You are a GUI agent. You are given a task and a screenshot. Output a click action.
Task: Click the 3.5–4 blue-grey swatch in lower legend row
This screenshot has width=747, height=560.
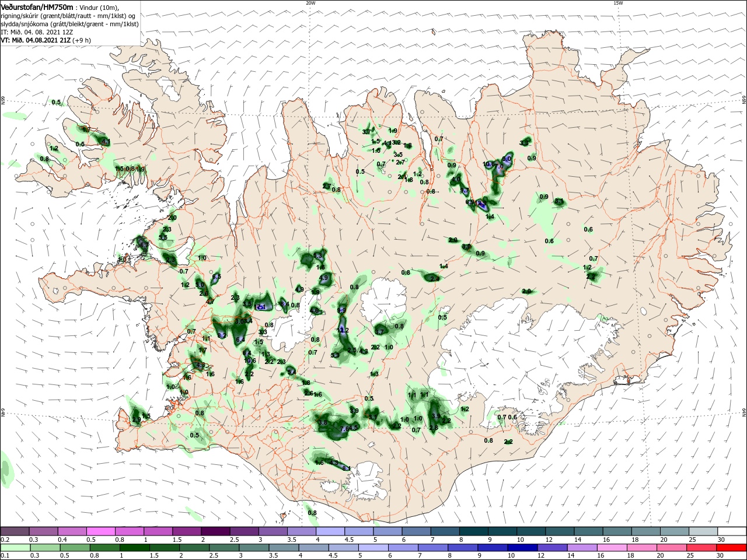point(283,548)
